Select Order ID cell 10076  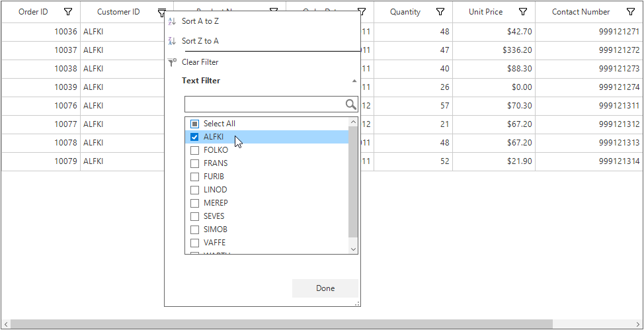click(40, 106)
